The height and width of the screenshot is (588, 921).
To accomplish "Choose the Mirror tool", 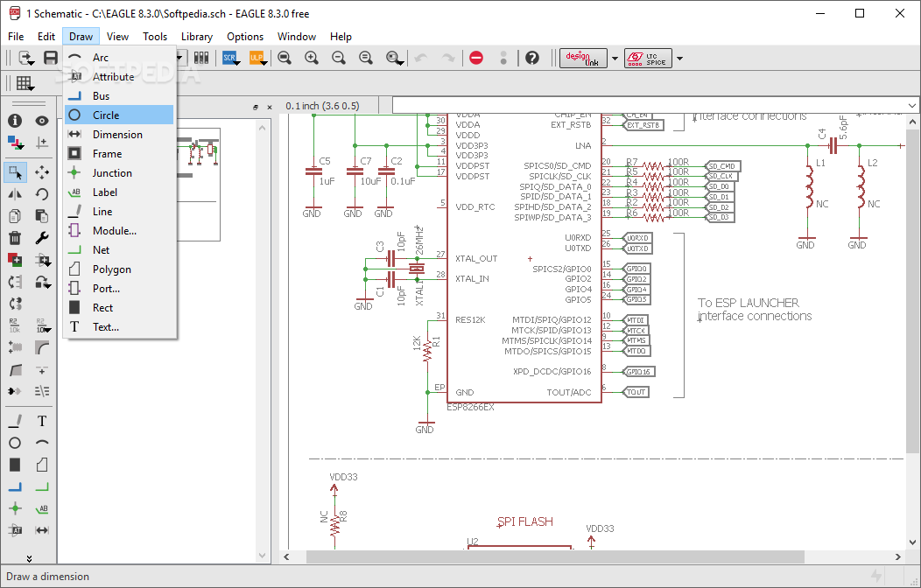I will (15, 194).
